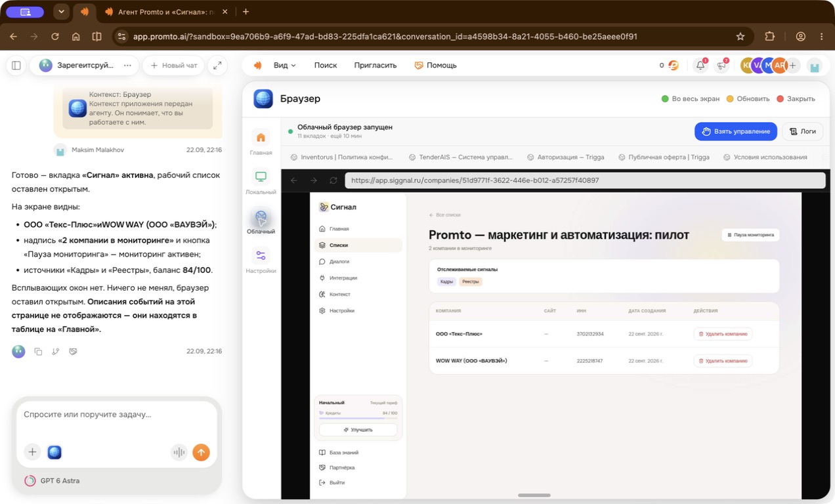Switch to the Inventorus cloud tab

341,157
